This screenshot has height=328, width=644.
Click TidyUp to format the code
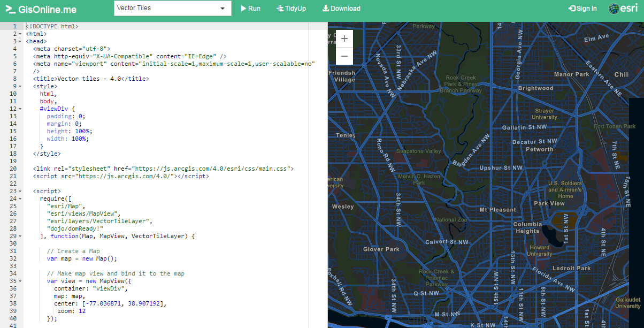point(291,9)
